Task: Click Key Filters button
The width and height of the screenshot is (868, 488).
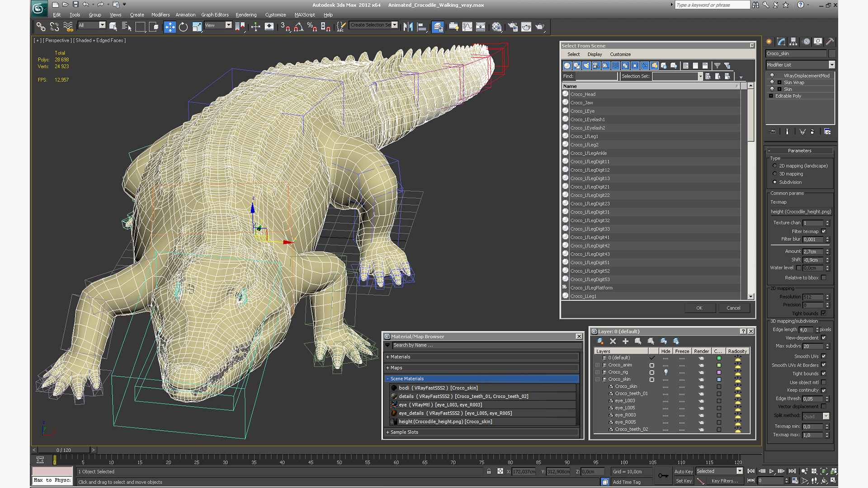Action: pos(724,481)
